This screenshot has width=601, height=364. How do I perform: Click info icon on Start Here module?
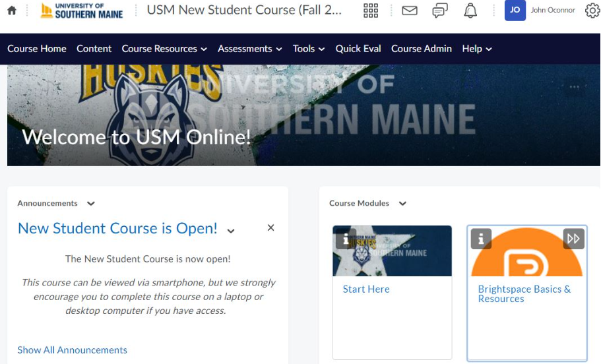346,239
